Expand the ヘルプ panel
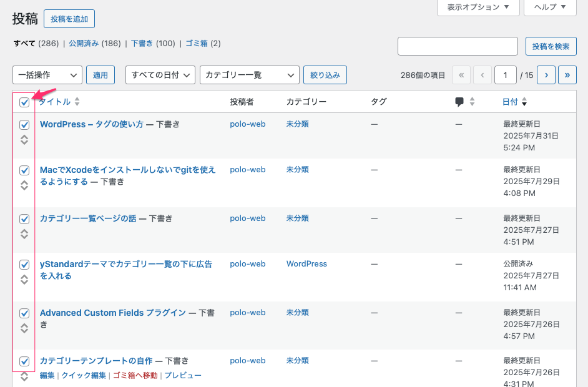This screenshot has width=588, height=387. coord(550,7)
